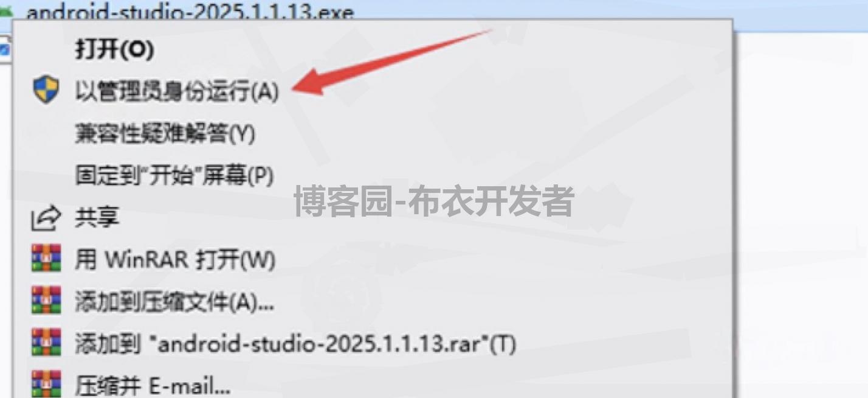Choose 打开(O) from the context menu
This screenshot has height=398, width=868.
point(114,49)
